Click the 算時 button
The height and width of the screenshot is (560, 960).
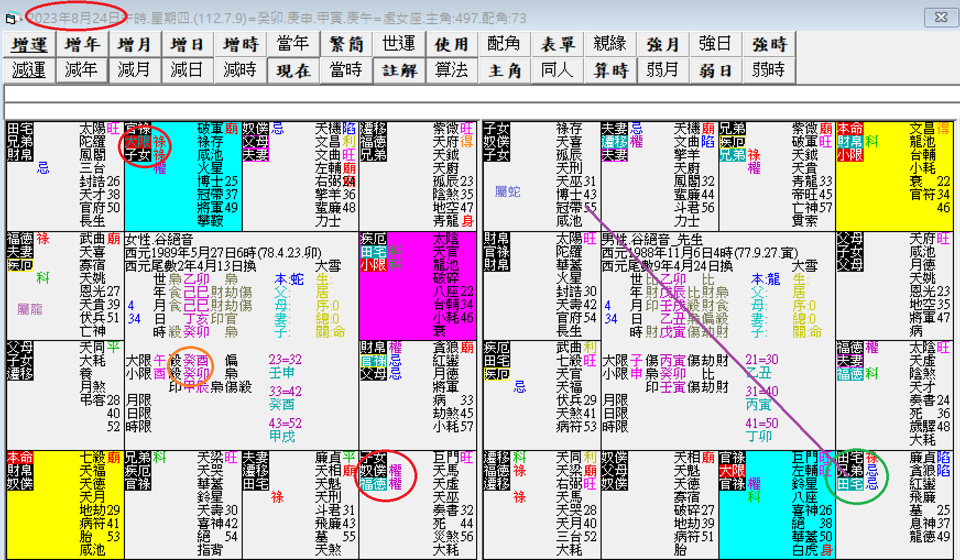(610, 70)
